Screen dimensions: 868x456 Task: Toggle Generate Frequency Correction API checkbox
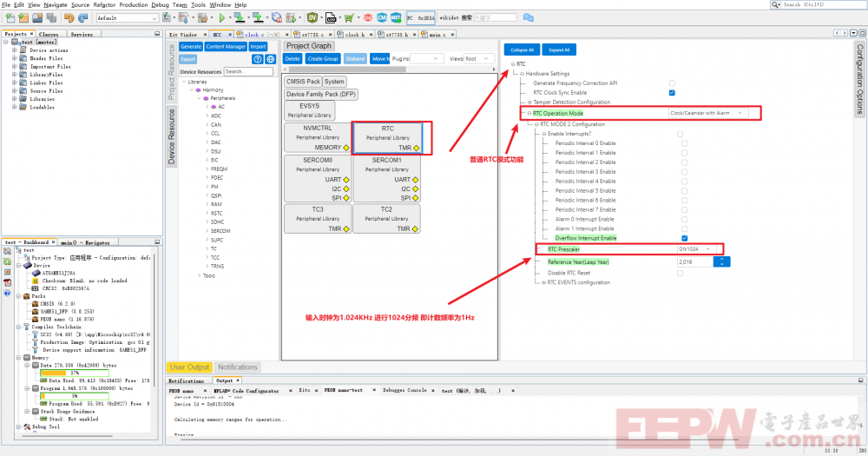(x=672, y=83)
